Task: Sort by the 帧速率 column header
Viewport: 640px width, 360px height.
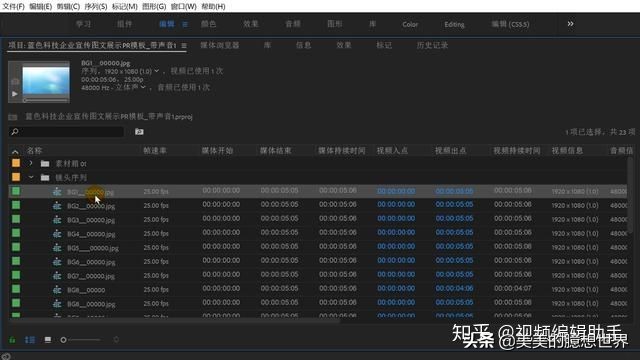Action: click(155, 151)
